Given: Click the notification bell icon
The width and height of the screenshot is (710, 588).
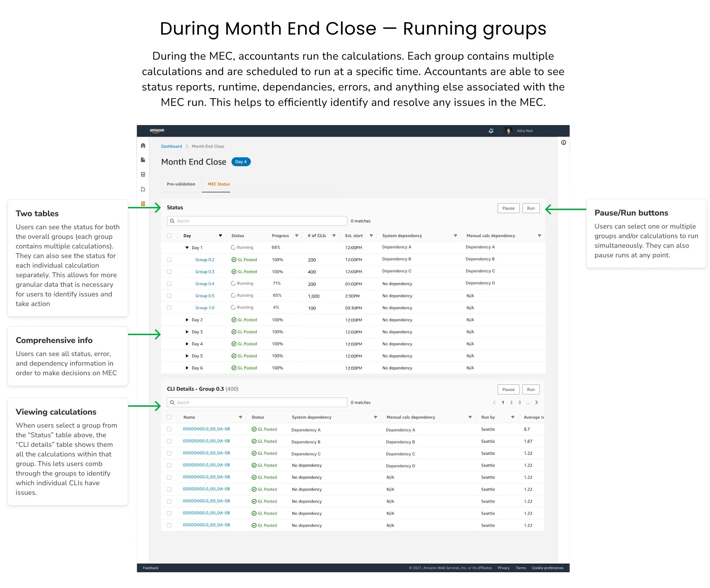Looking at the screenshot, I should click(x=491, y=131).
